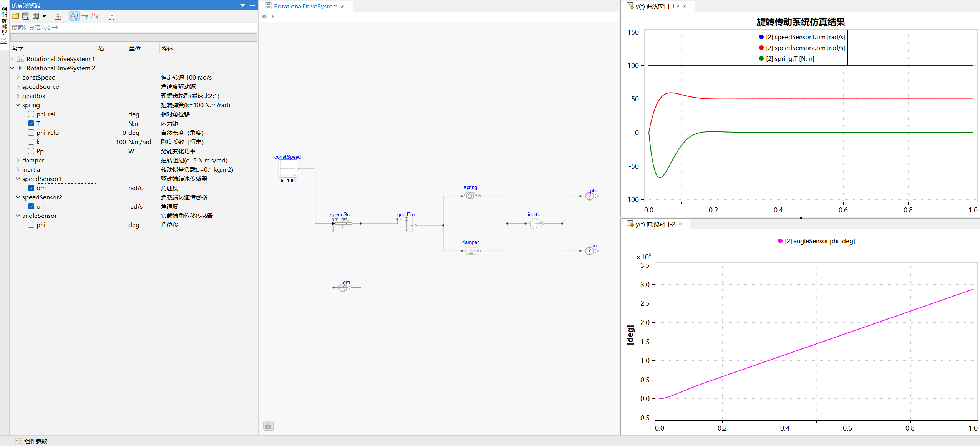
Task: Toggle the highlighted curve filter icon
Action: click(75, 16)
